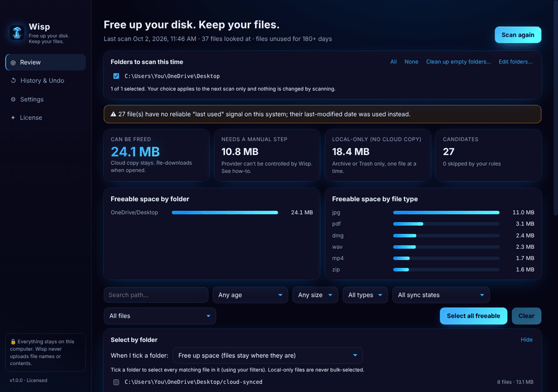The image size is (558, 392).
Task: Open the License page
Action: (46, 118)
